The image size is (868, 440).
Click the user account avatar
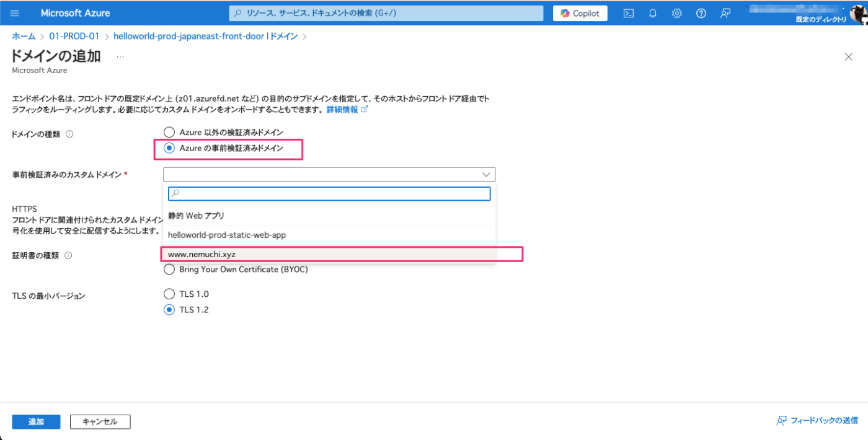860,12
